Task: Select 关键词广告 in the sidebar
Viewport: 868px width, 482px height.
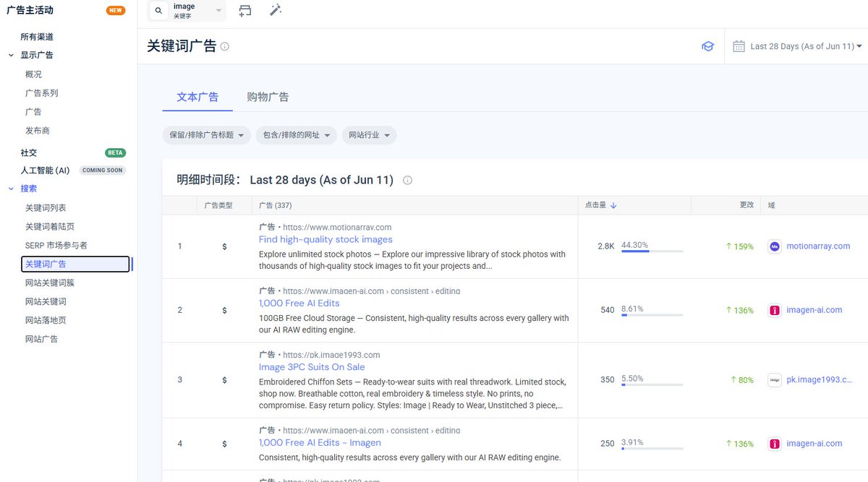Action: pyautogui.click(x=75, y=264)
